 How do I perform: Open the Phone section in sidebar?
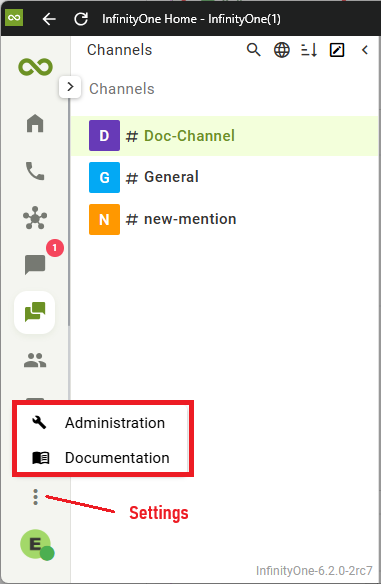tap(35, 171)
